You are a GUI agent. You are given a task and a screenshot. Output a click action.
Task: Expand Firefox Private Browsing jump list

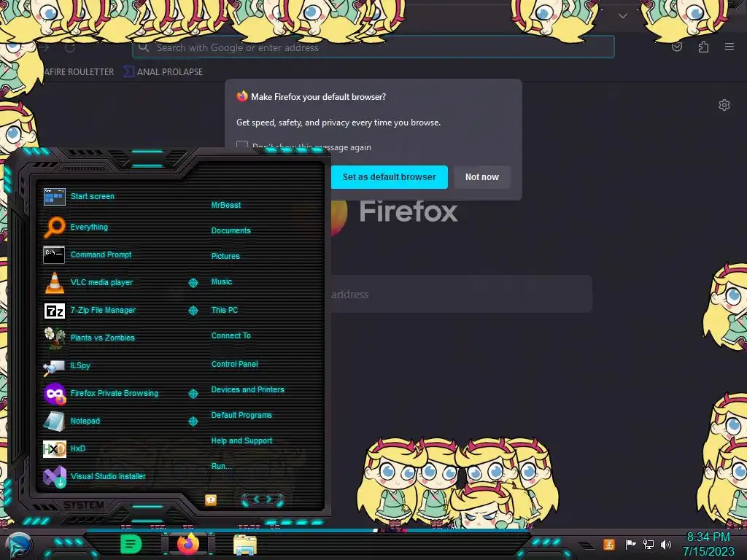pyautogui.click(x=193, y=393)
